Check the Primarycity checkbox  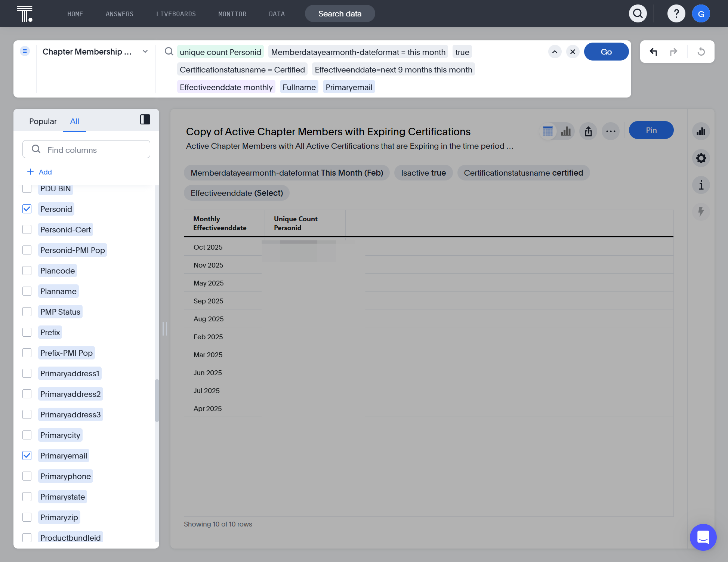click(x=27, y=435)
